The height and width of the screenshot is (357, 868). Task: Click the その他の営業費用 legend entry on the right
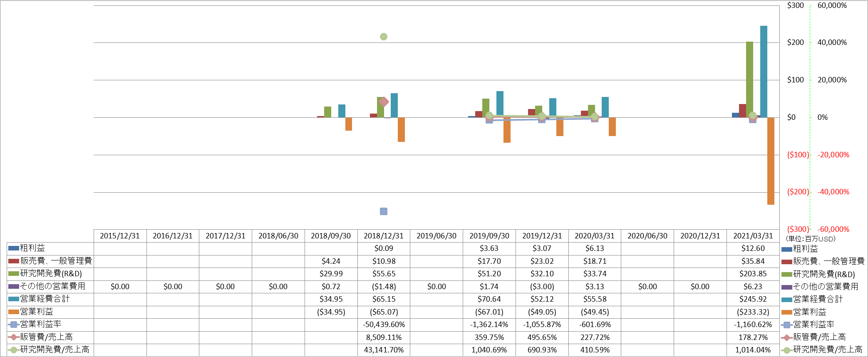click(820, 287)
